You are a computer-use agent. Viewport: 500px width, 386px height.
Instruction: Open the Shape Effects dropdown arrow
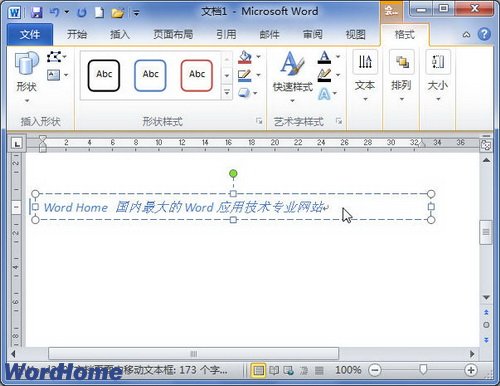click(x=256, y=93)
